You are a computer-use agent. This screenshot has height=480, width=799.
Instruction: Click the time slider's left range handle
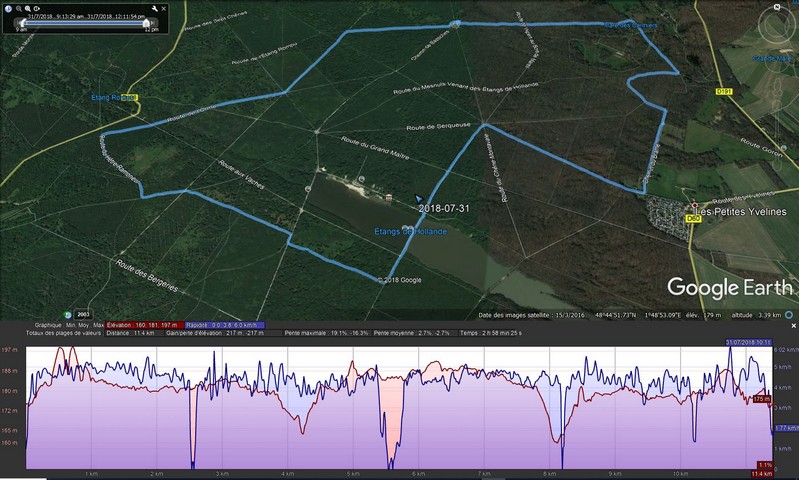point(22,23)
